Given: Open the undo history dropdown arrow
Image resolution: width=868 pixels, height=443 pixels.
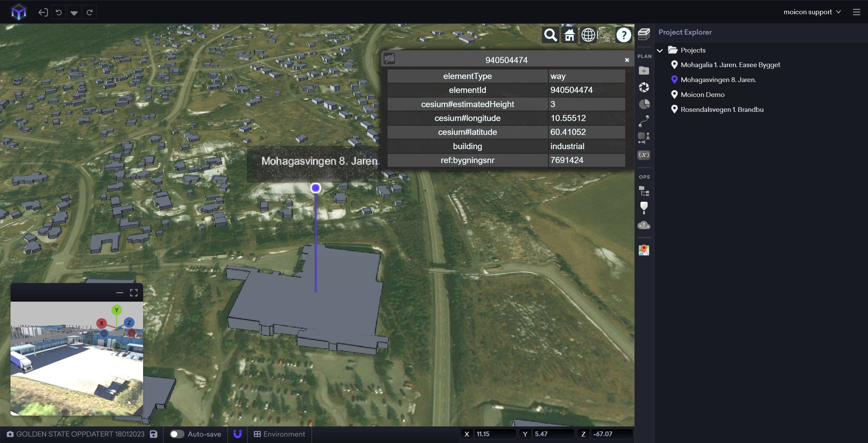Looking at the screenshot, I should [74, 13].
